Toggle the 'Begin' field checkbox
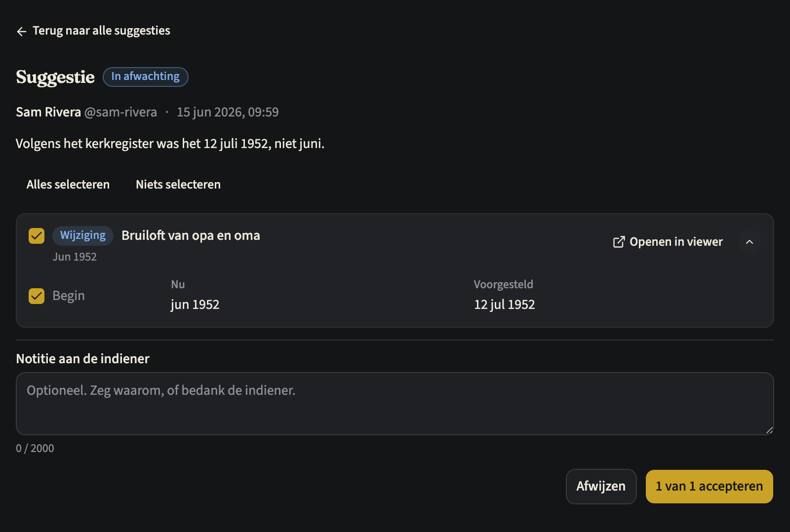790x532 pixels. coord(37,296)
